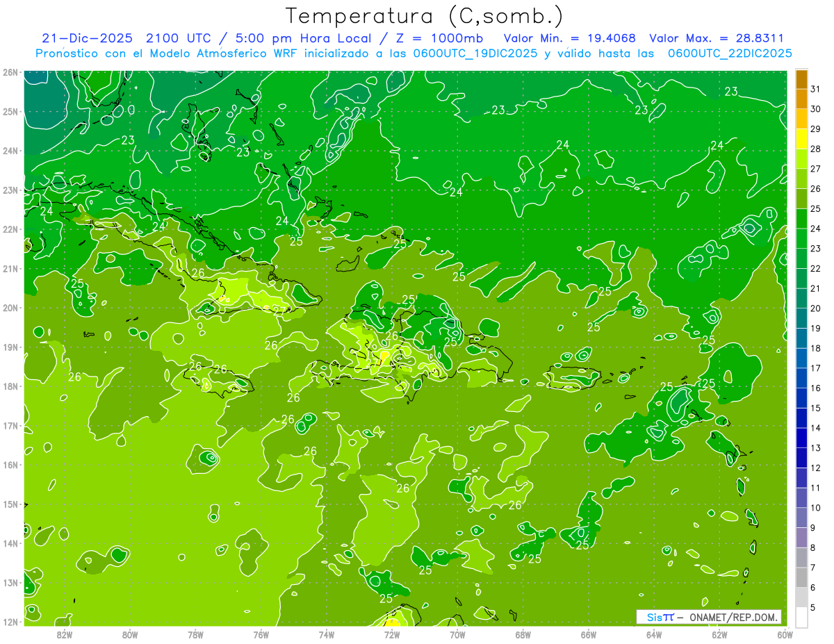This screenshot has height=644, width=834.
Task: Click the "72W" longitude axis label
Action: click(392, 634)
